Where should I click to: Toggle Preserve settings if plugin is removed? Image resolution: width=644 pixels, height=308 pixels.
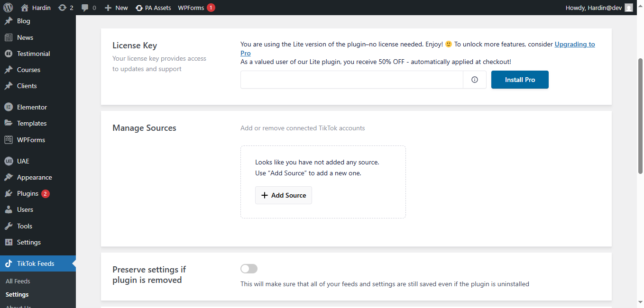(249, 269)
